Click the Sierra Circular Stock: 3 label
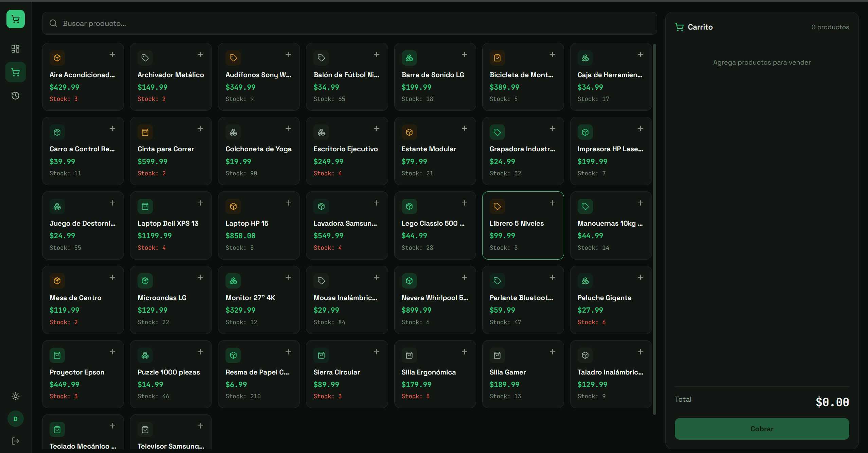 [x=328, y=396]
